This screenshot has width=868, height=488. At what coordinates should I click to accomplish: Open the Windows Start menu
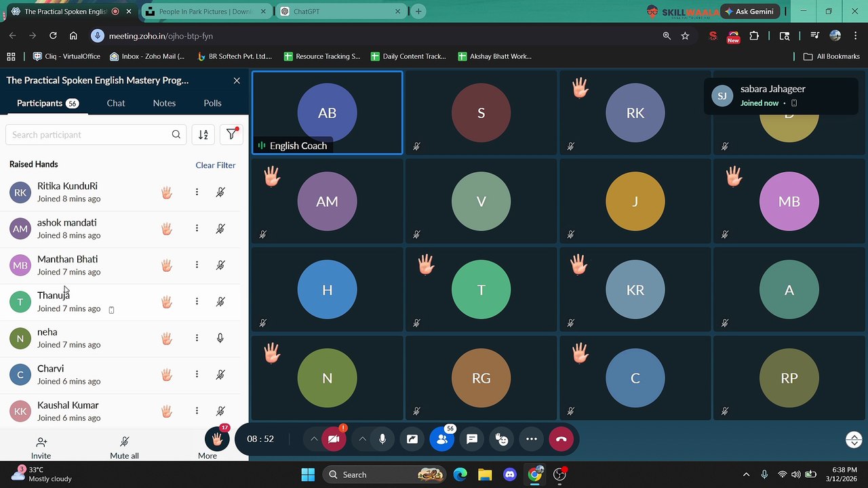[307, 474]
